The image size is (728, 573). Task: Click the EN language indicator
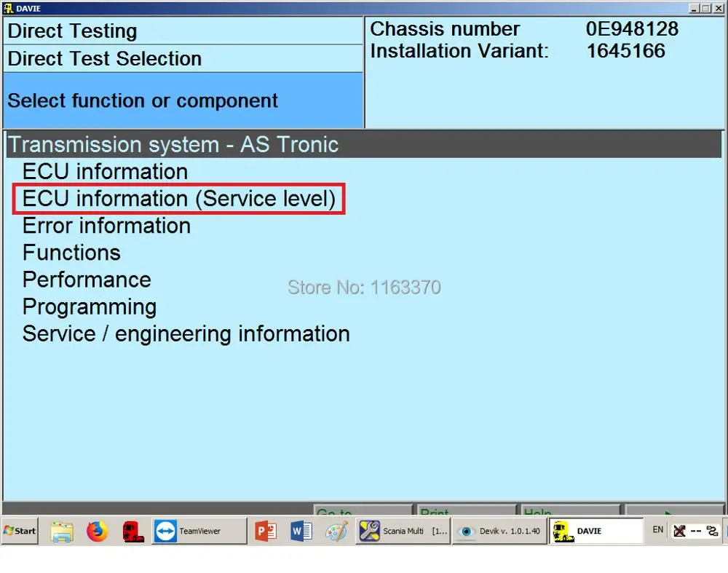[658, 530]
